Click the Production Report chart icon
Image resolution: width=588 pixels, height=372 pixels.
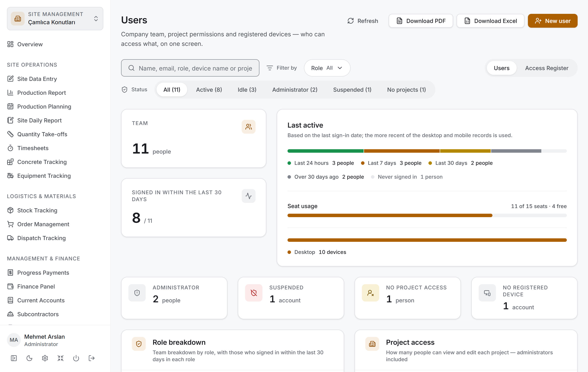[x=10, y=93]
